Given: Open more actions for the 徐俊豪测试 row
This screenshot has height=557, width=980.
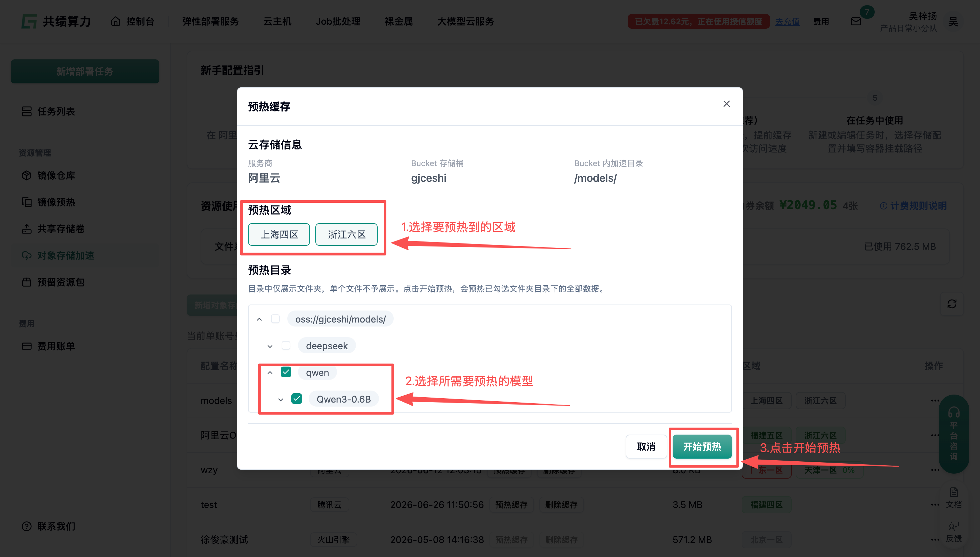Looking at the screenshot, I should pyautogui.click(x=935, y=539).
